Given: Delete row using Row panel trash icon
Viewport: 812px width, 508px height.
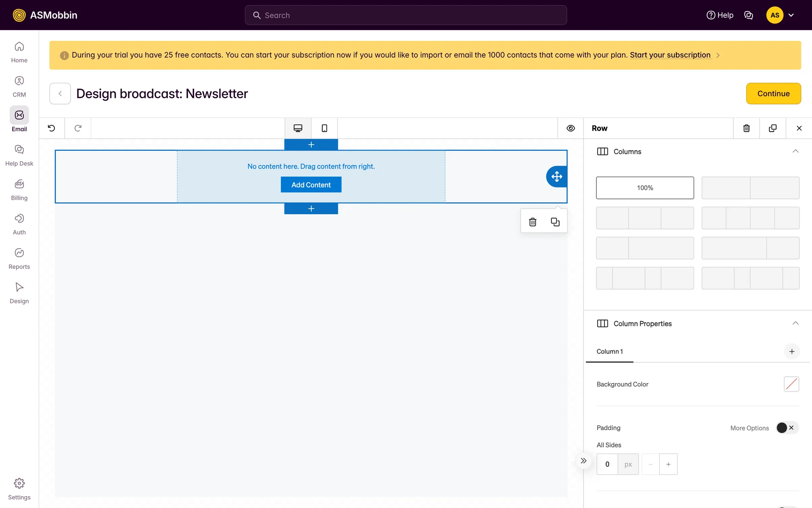Looking at the screenshot, I should click(x=746, y=128).
